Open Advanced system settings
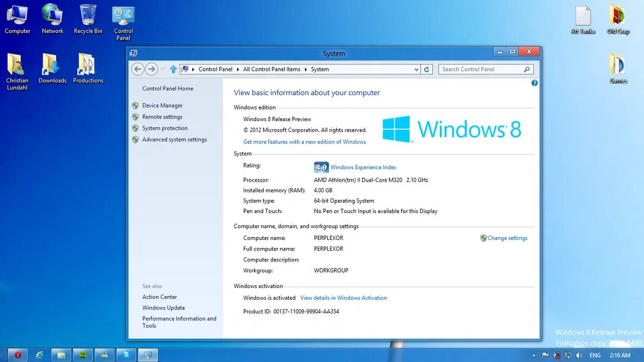Image resolution: width=644 pixels, height=362 pixels. [175, 140]
